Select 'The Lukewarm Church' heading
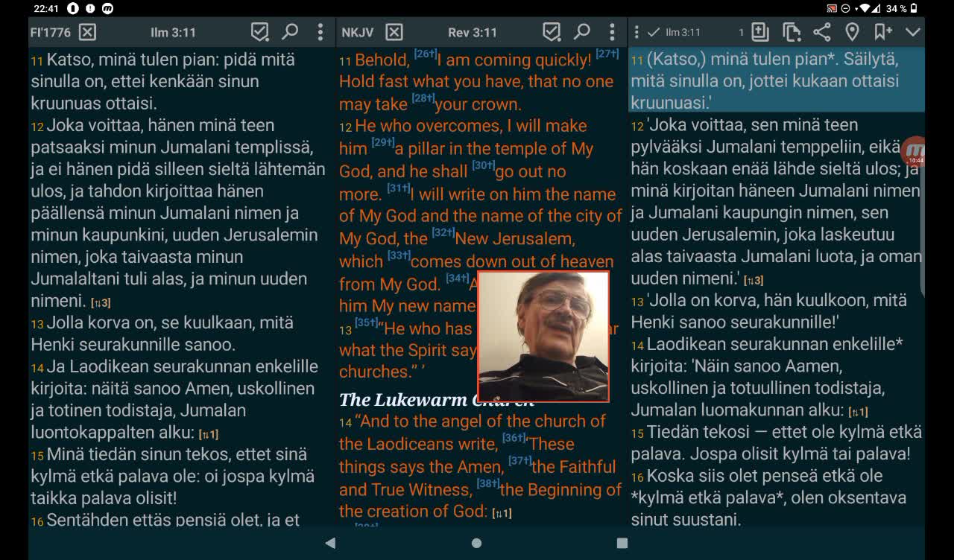This screenshot has height=560, width=954. pyautogui.click(x=436, y=399)
